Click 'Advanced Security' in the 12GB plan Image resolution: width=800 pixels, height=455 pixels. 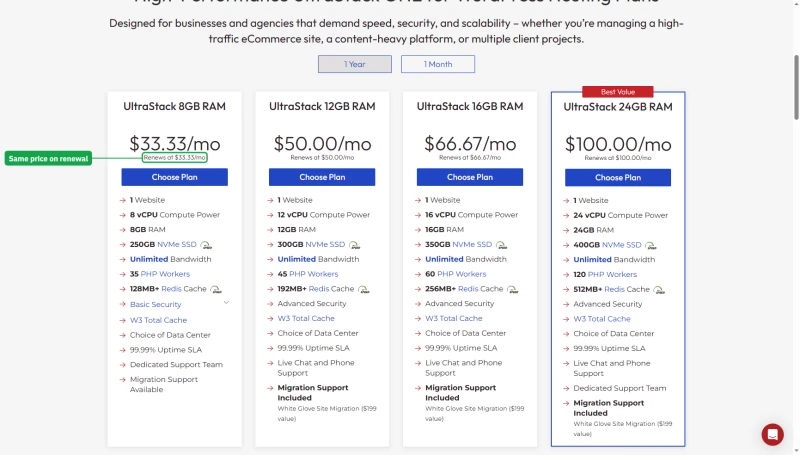point(312,304)
